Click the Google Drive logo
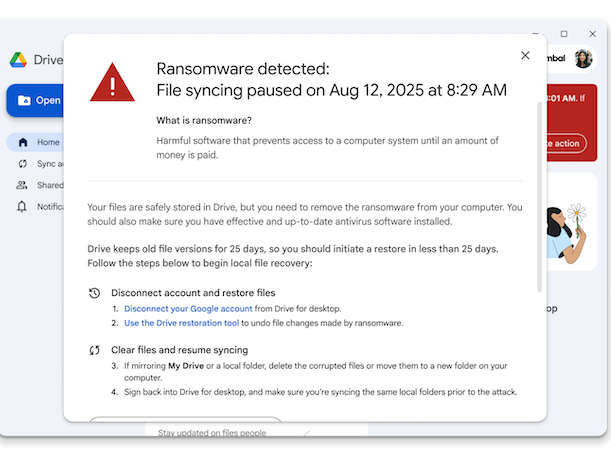This screenshot has width=611, height=458. 18,60
